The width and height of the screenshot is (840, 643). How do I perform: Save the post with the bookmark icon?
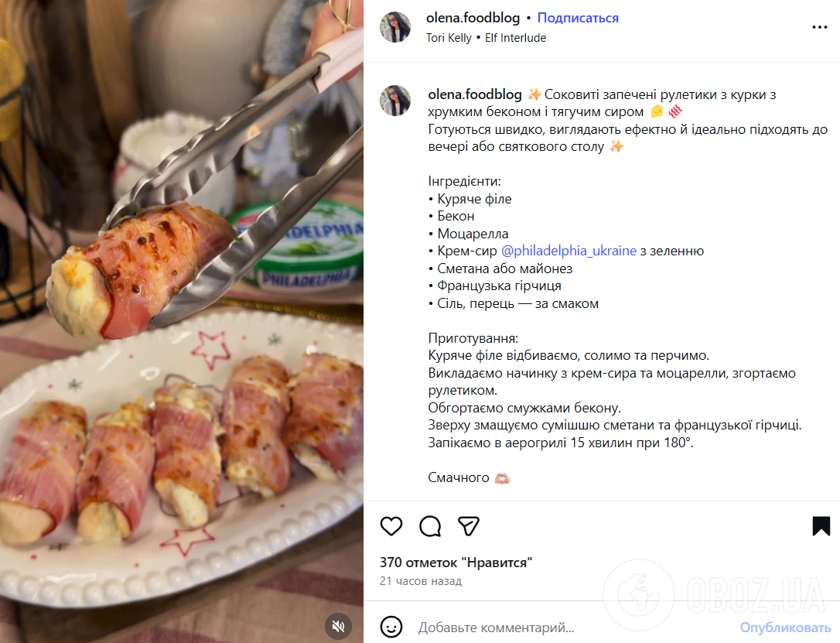click(820, 526)
